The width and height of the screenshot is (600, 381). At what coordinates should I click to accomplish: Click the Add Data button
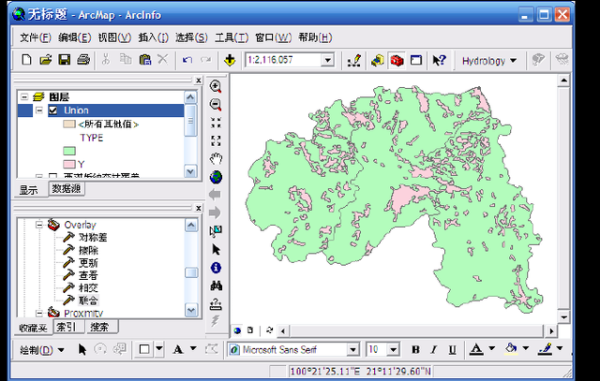point(230,60)
